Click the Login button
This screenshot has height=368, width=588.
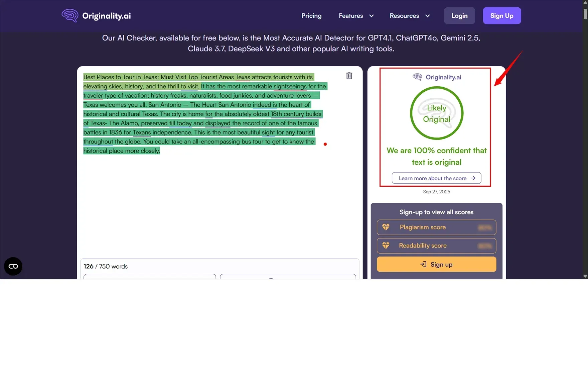459,15
